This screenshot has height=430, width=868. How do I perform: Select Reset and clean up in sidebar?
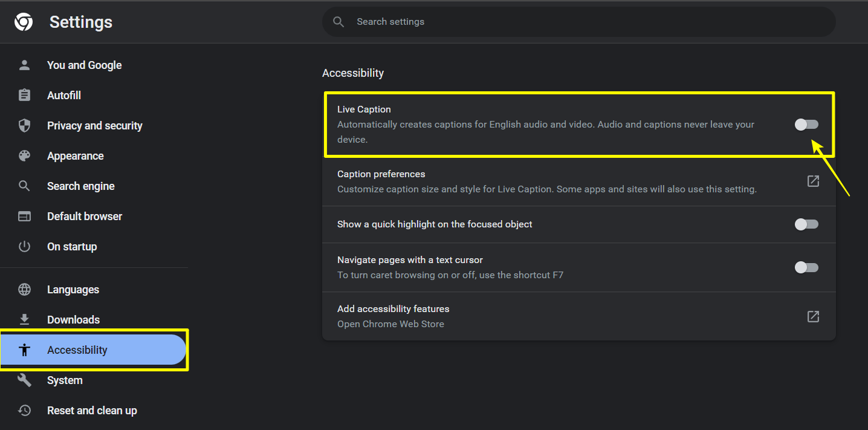click(x=92, y=410)
